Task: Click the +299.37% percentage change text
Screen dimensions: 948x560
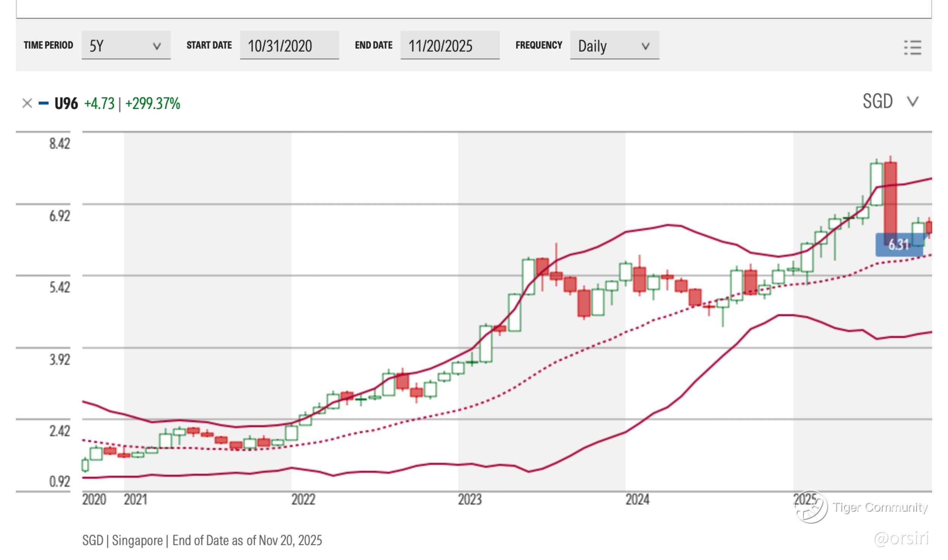Action: click(152, 103)
